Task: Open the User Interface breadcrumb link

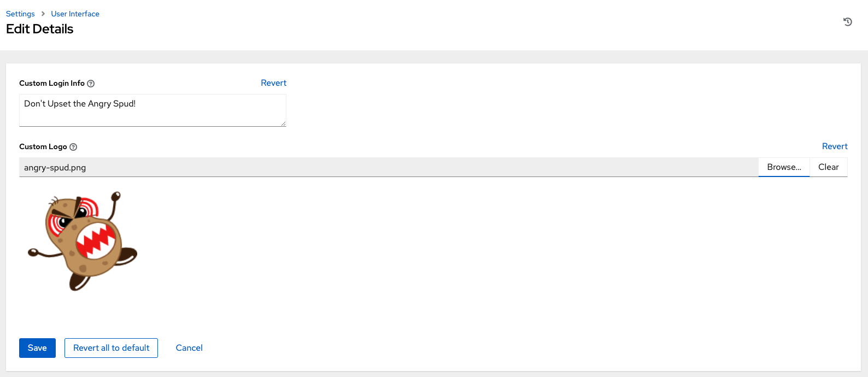Action: click(x=75, y=13)
